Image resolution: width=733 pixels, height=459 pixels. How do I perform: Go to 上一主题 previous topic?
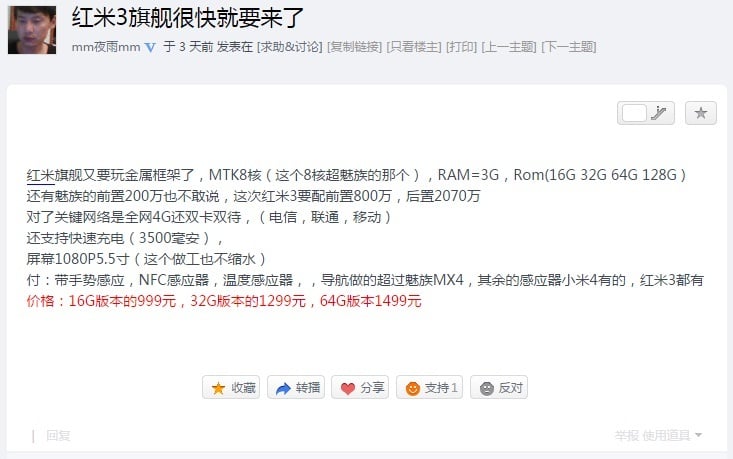[509, 47]
